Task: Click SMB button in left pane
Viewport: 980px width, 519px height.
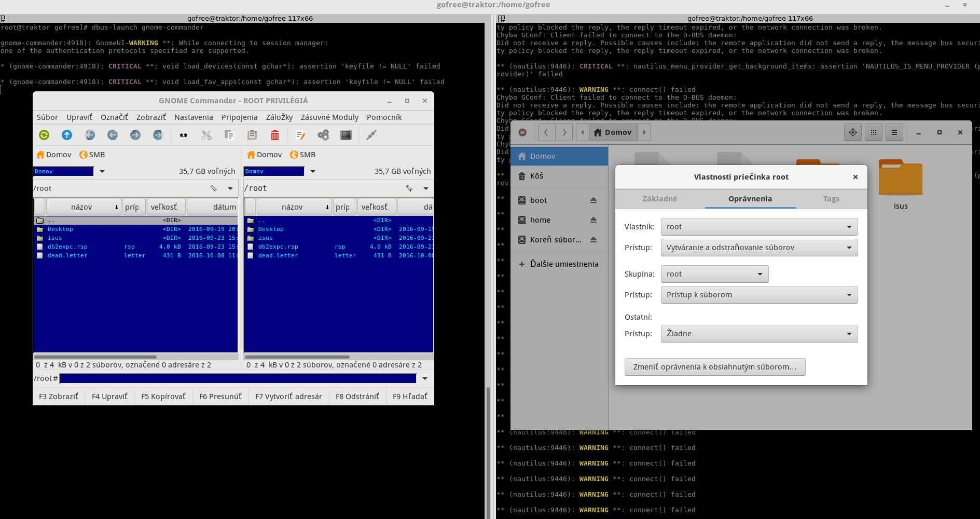Action: 92,155
